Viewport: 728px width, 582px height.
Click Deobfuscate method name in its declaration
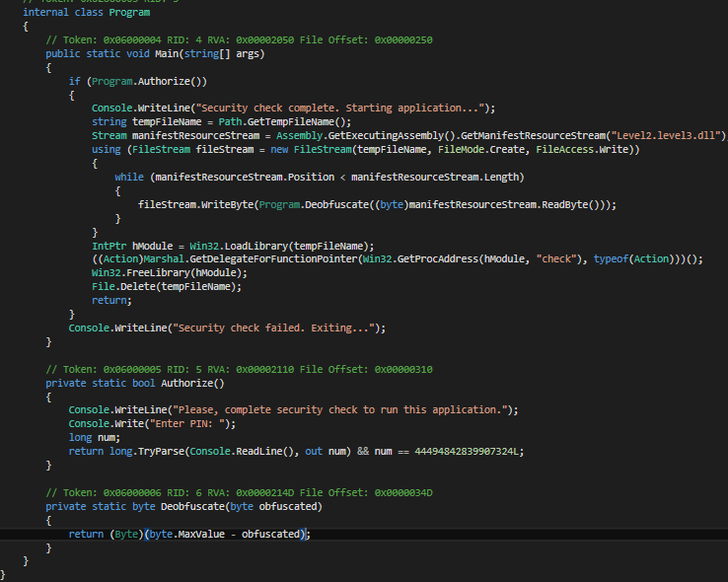pyautogui.click(x=192, y=507)
